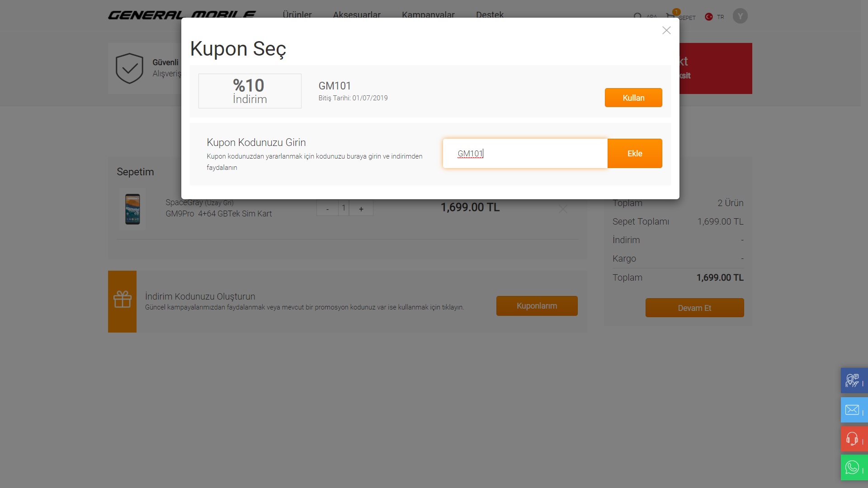Open the Aksesuarlar menu
This screenshot has height=488, width=868.
click(357, 14)
